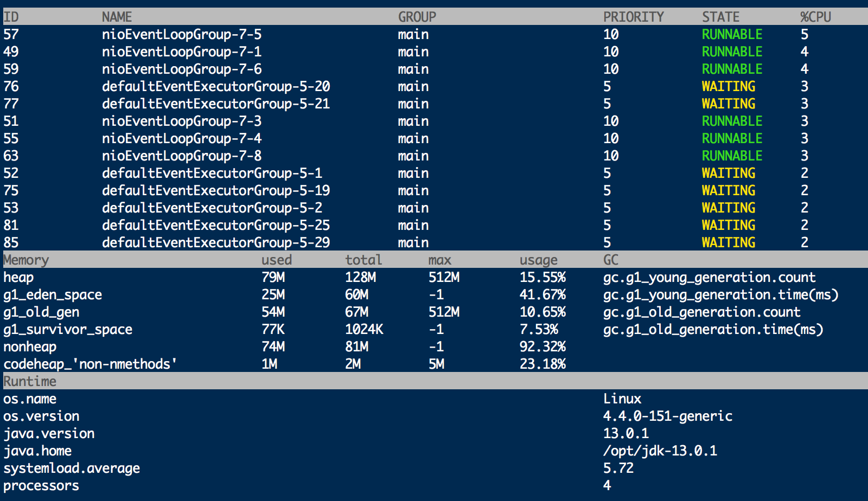Click the os.version value 4.4.0-151-generic
Viewport: 868px width, 501px height.
pos(668,416)
